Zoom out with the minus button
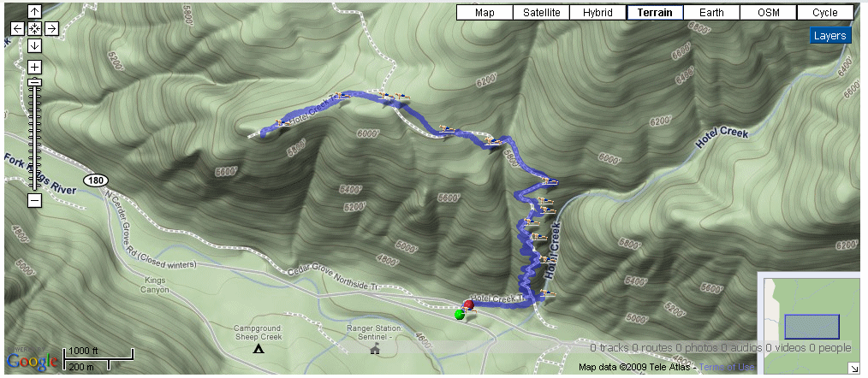Viewport: 868px width, 378px height. 34,200
